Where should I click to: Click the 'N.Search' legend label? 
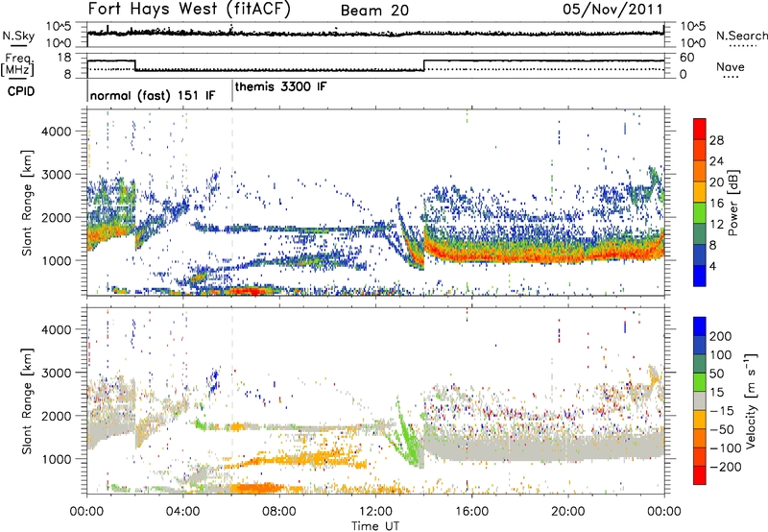[741, 36]
